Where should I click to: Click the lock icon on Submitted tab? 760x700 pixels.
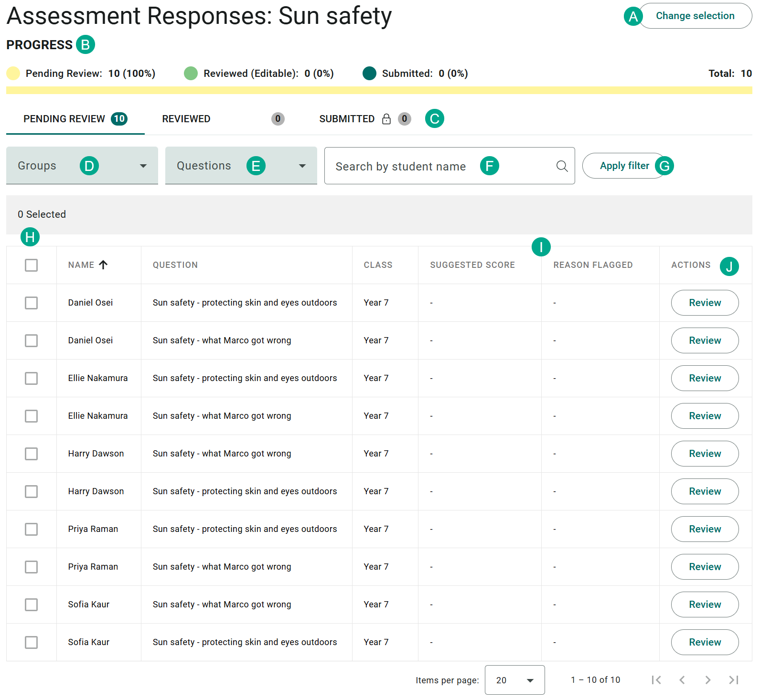pos(386,119)
